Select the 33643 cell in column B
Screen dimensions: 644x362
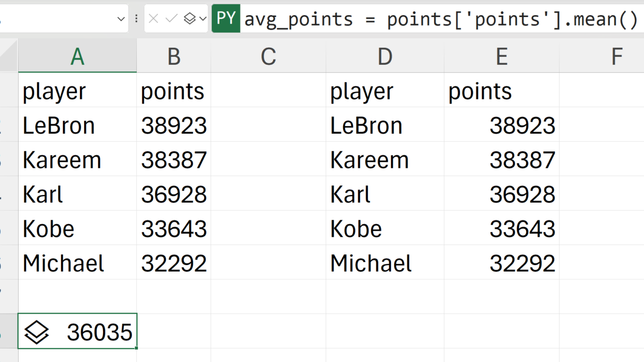coord(174,229)
